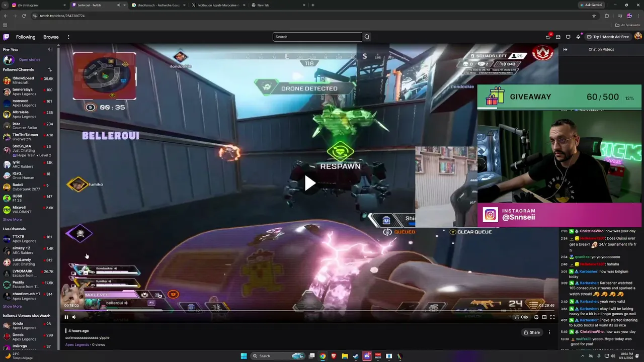Open browser extensions puzzle icon

[x=607, y=16]
